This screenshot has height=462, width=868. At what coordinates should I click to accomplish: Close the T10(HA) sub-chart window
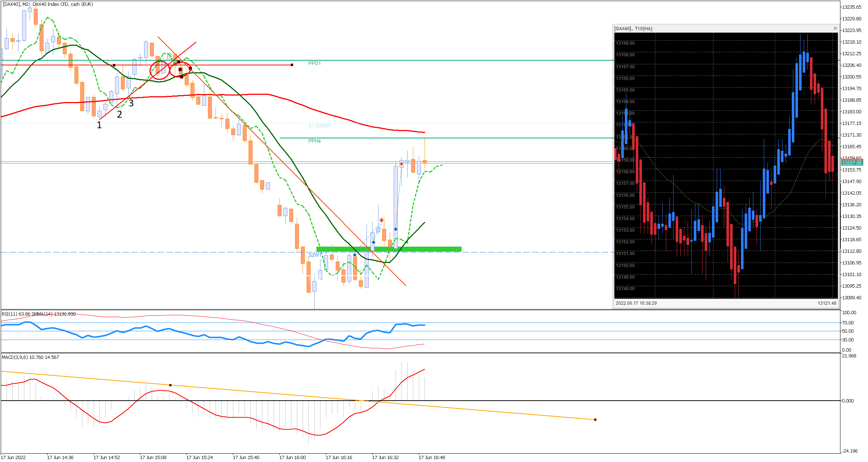pos(835,28)
